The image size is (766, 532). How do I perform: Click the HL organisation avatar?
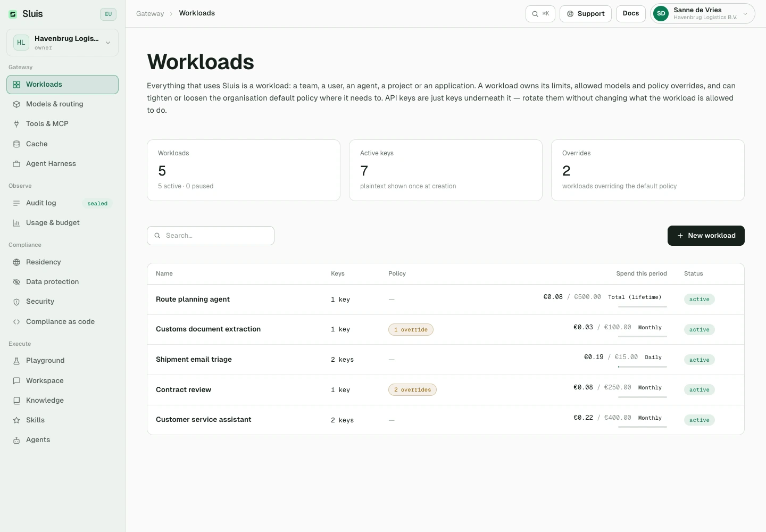click(21, 43)
